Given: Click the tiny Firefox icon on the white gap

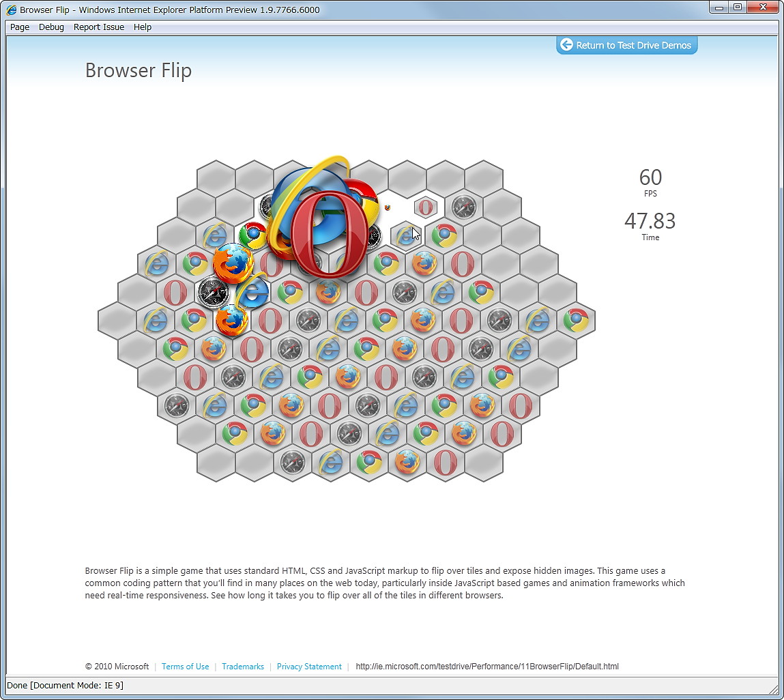Looking at the screenshot, I should [387, 207].
